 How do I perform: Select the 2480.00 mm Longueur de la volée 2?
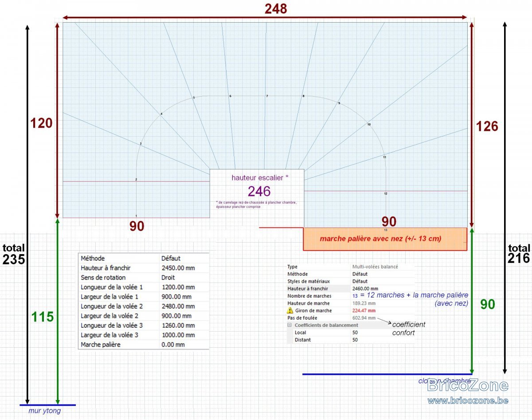pyautogui.click(x=178, y=306)
